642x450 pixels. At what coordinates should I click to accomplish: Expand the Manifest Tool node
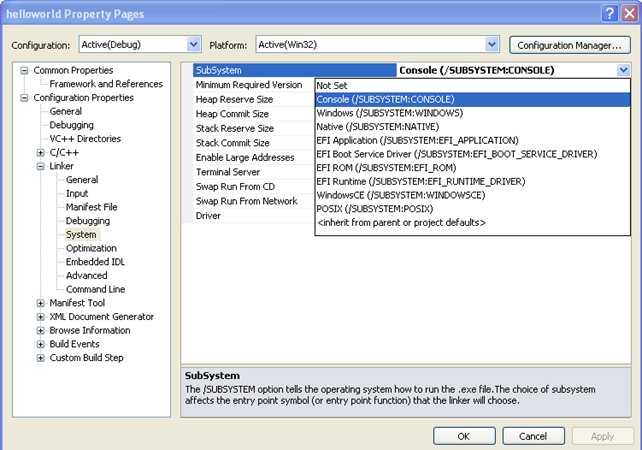(41, 303)
